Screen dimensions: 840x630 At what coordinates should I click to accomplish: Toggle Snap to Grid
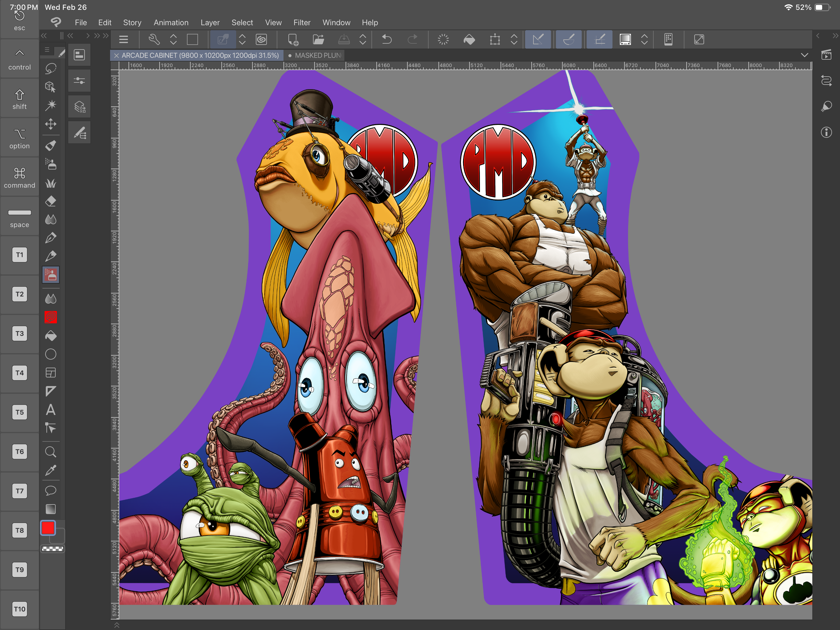(x=599, y=39)
